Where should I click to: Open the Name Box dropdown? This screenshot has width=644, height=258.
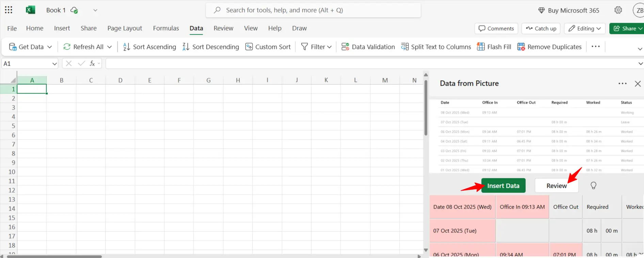tap(54, 64)
